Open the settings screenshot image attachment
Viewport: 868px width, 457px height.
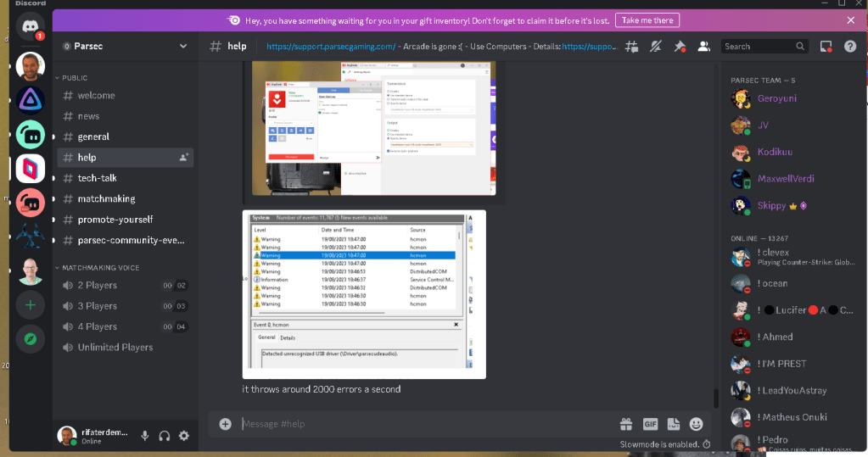pyautogui.click(x=373, y=128)
